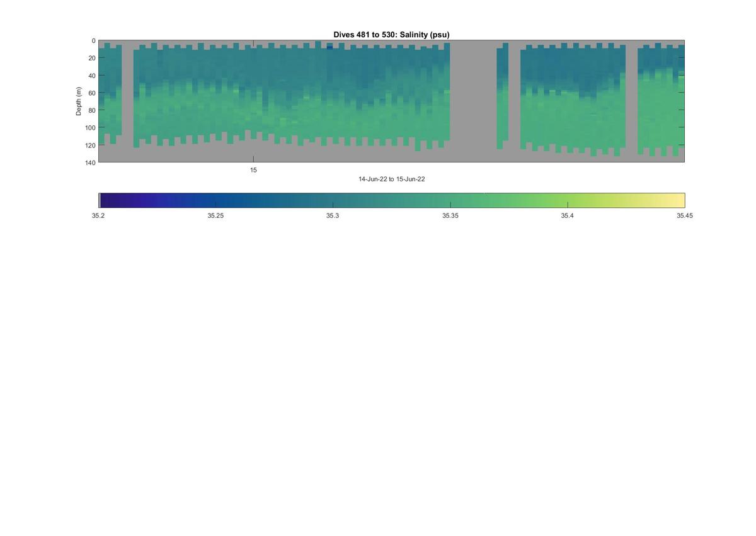Click the 14-Jun-22 to 15-Jun-22 date label
Image resolution: width=756 pixels, height=536 pixels.
(391, 179)
